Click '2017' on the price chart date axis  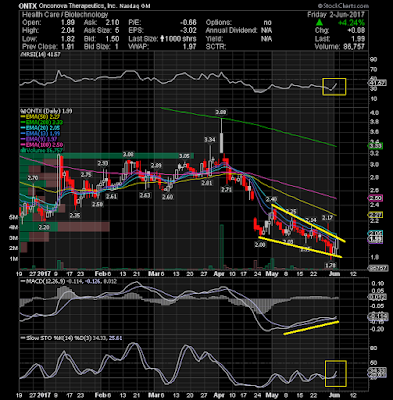(x=43, y=274)
